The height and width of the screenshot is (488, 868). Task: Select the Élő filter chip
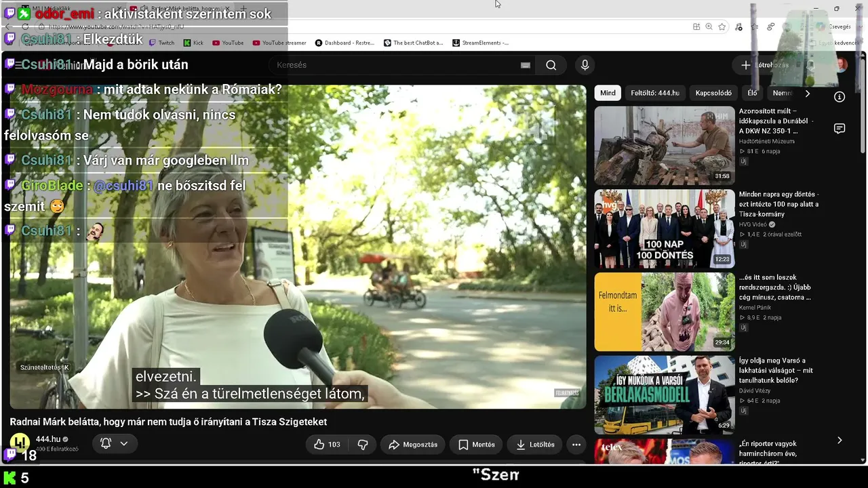point(752,93)
